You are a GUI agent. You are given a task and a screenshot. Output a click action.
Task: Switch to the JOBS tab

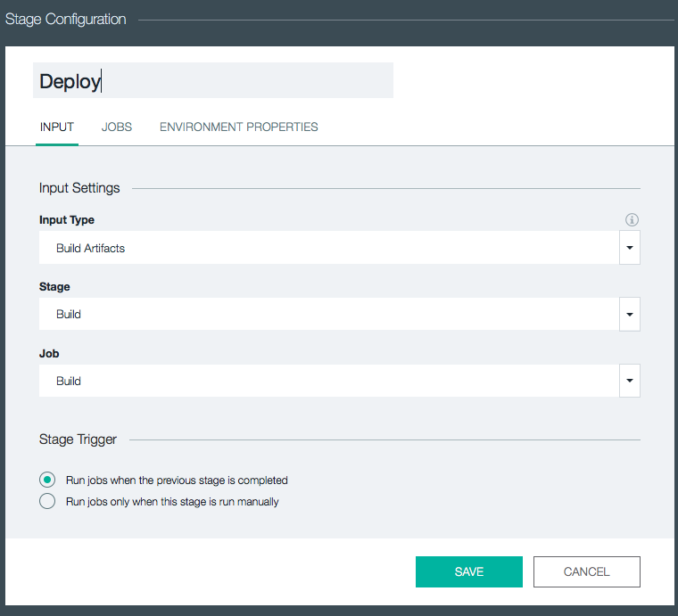(x=117, y=127)
